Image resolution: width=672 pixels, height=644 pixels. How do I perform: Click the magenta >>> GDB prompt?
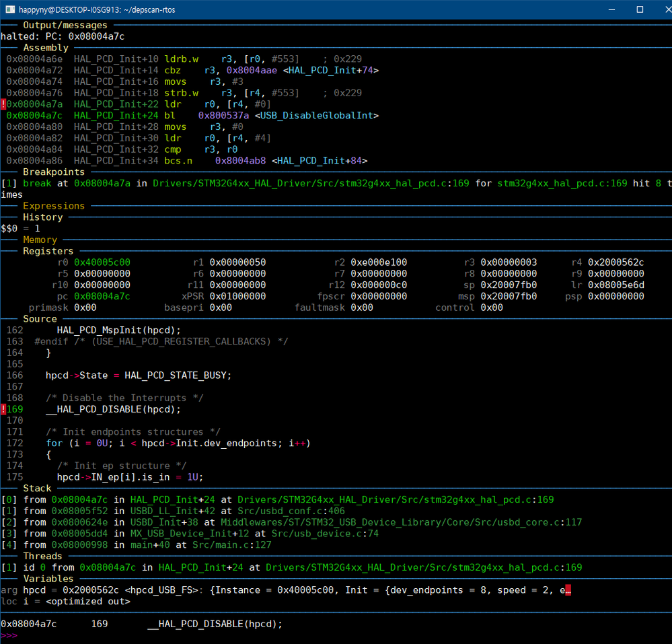click(9, 635)
